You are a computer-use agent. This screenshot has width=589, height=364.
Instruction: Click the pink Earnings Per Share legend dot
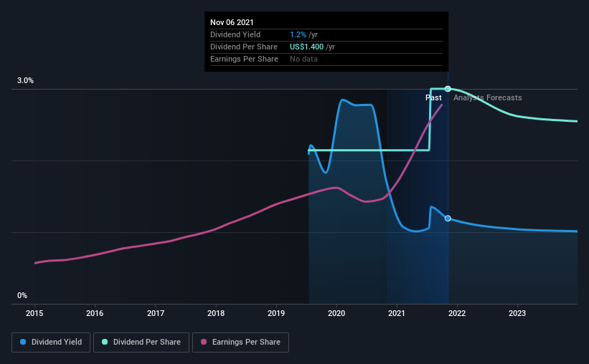[204, 342]
